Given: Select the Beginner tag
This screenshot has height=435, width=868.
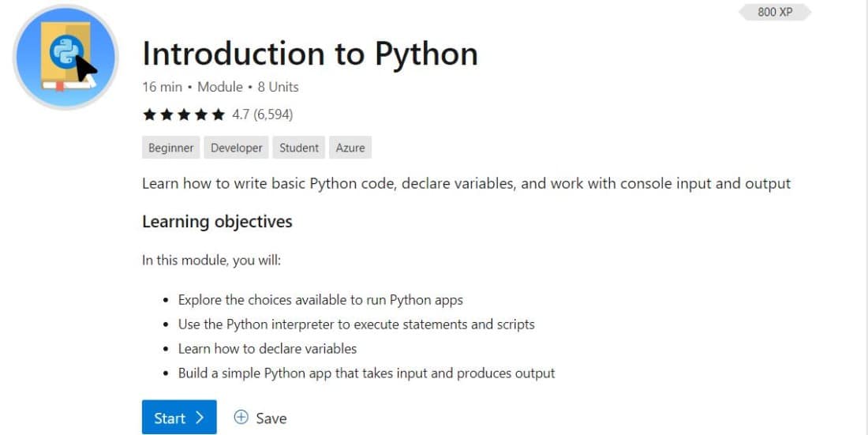Looking at the screenshot, I should 170,148.
